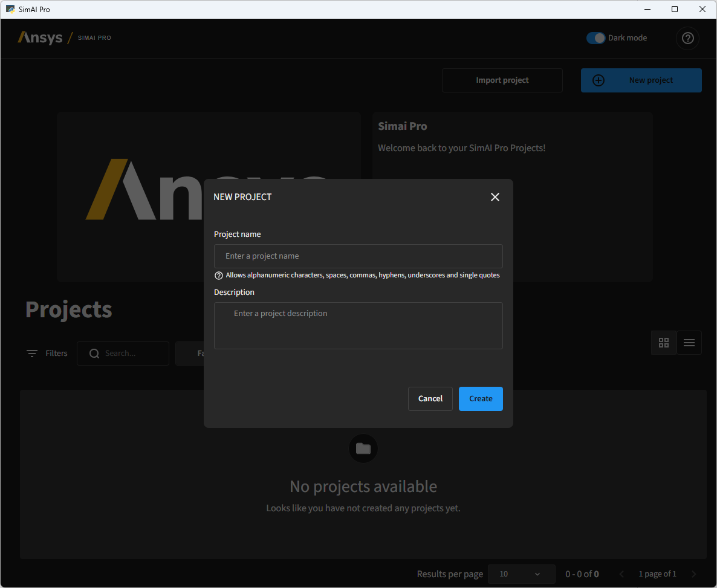The image size is (717, 588).
Task: Go to next page of results
Action: [x=693, y=574]
